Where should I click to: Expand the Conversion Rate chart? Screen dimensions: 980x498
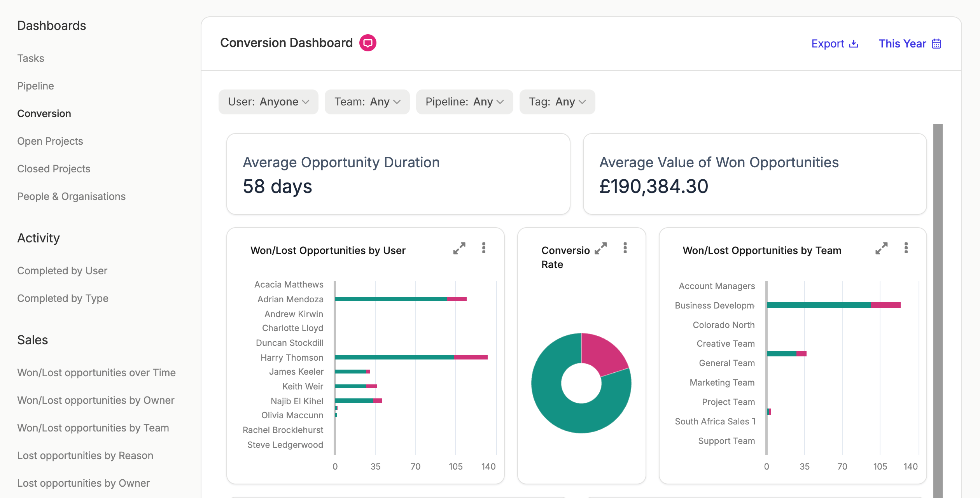[601, 248]
